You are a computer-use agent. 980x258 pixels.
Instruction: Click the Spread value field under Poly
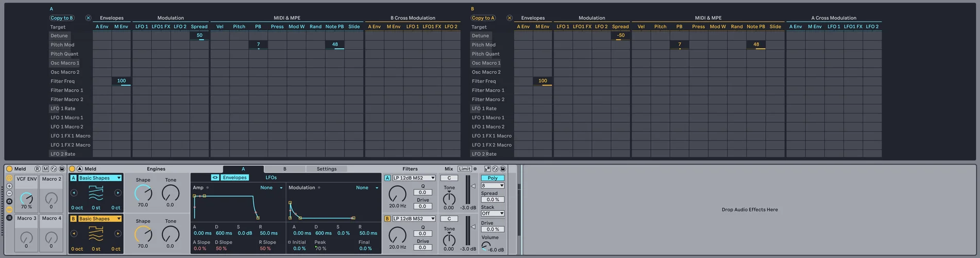(x=493, y=200)
